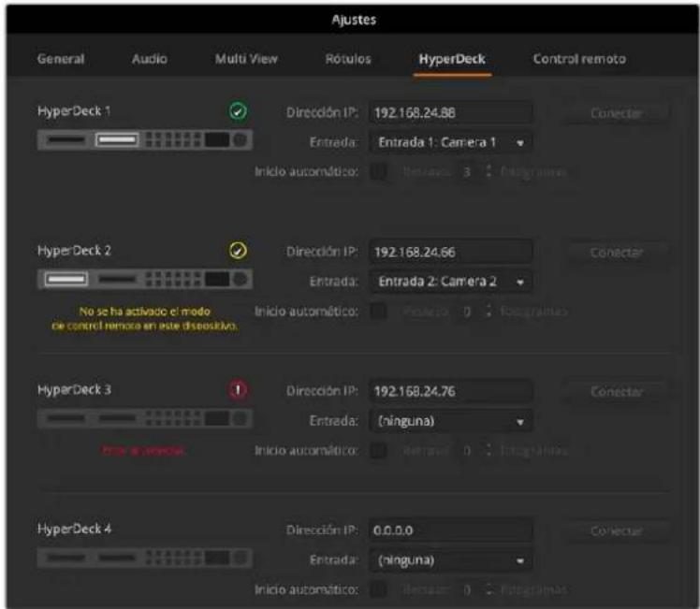
Task: Switch to the Audio tab
Action: (x=150, y=59)
